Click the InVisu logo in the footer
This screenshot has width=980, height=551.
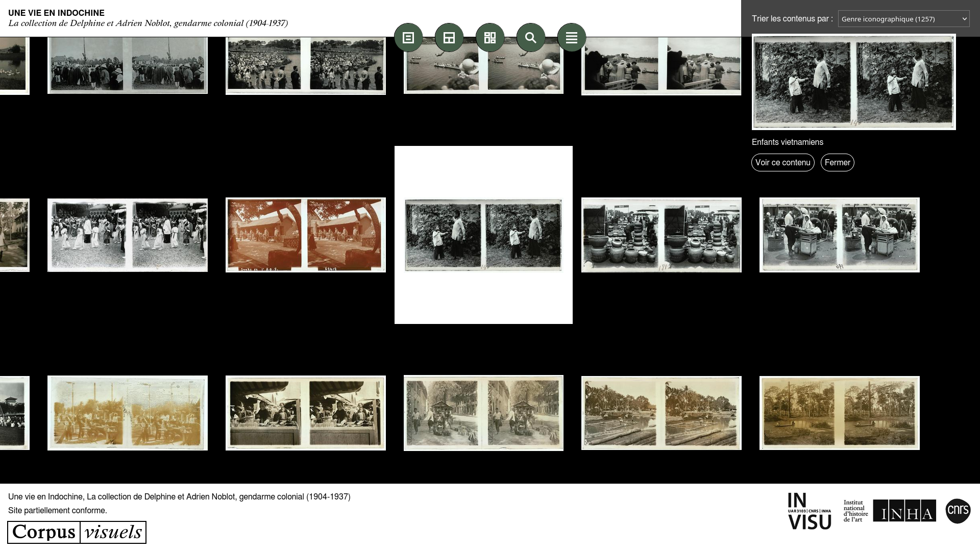[x=809, y=511]
